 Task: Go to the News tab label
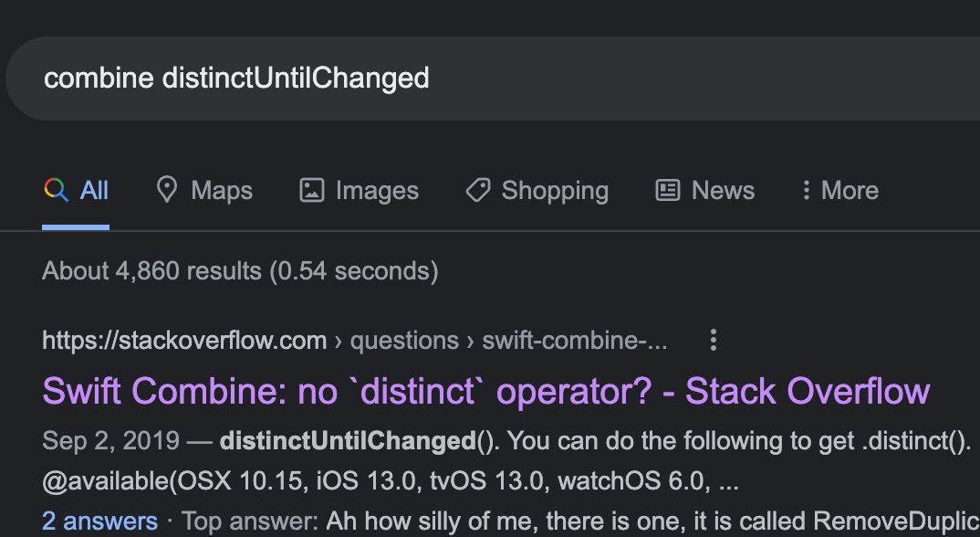[x=723, y=190]
